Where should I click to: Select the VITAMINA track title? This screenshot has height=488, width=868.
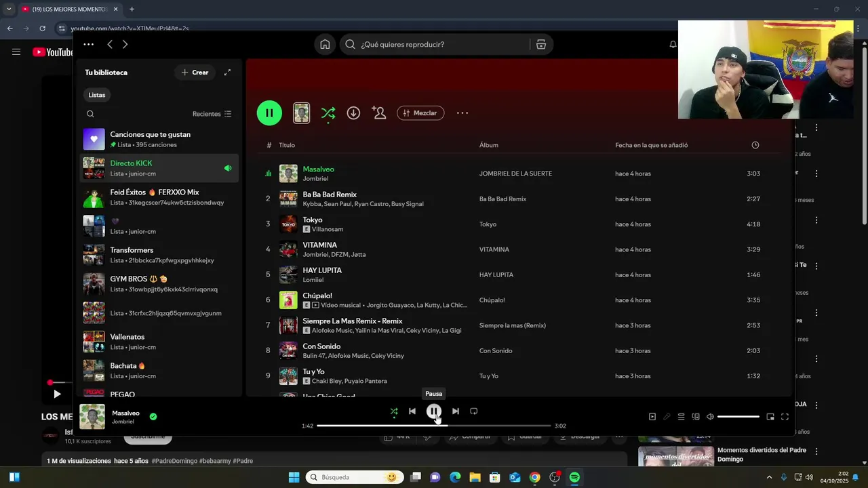319,245
